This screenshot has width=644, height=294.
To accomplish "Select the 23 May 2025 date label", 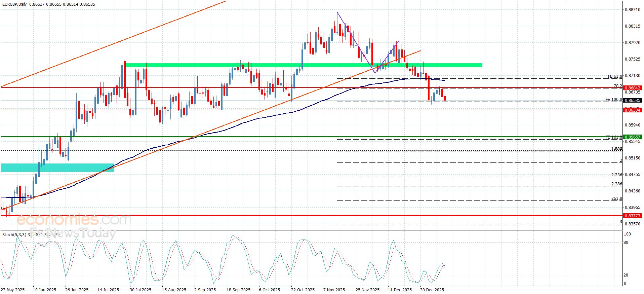I will point(13,290).
